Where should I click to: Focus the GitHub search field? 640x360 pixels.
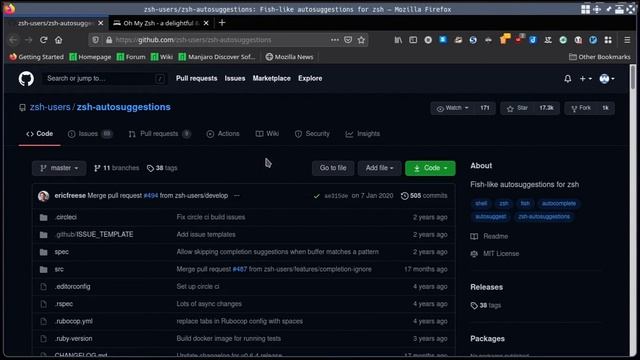pos(105,78)
